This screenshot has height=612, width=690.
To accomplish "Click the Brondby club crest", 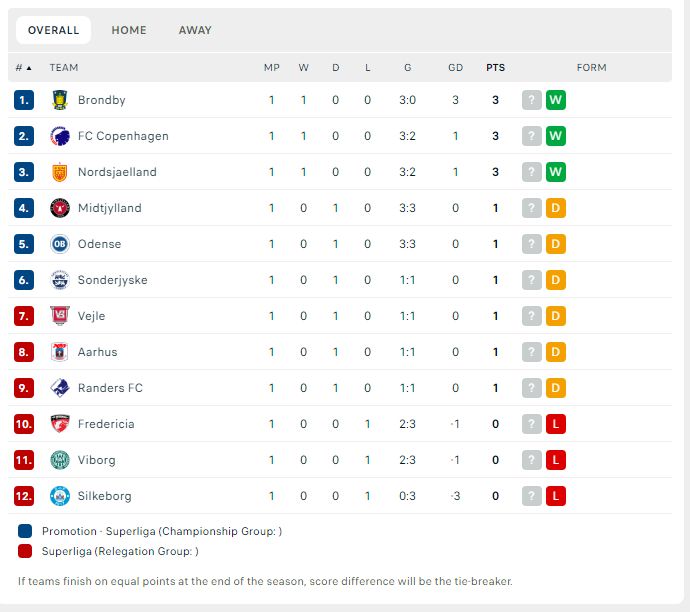I will [x=60, y=100].
